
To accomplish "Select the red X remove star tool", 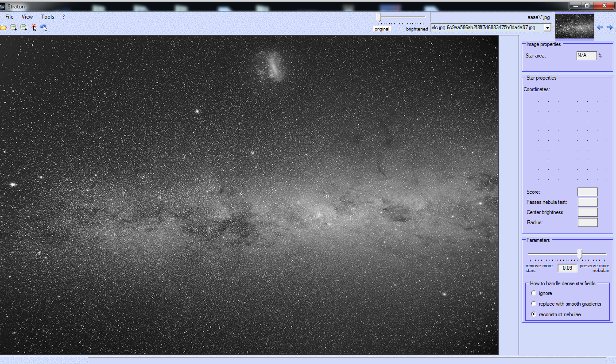I will coord(34,27).
